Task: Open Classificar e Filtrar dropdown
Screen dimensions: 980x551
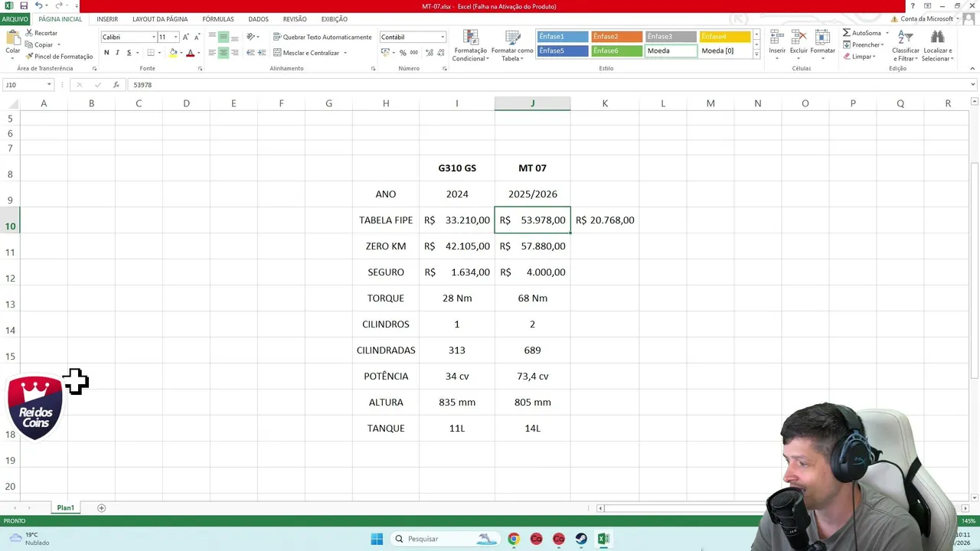Action: pyautogui.click(x=906, y=46)
